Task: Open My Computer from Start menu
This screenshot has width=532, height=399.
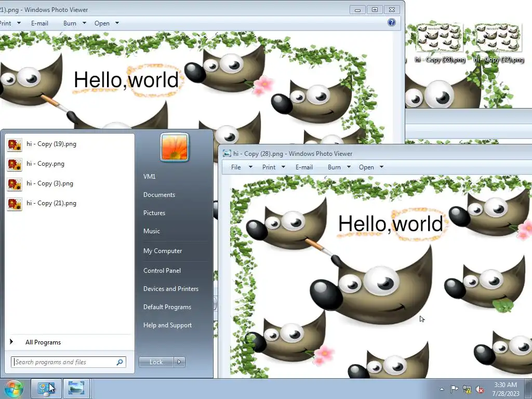Action: [x=163, y=251]
